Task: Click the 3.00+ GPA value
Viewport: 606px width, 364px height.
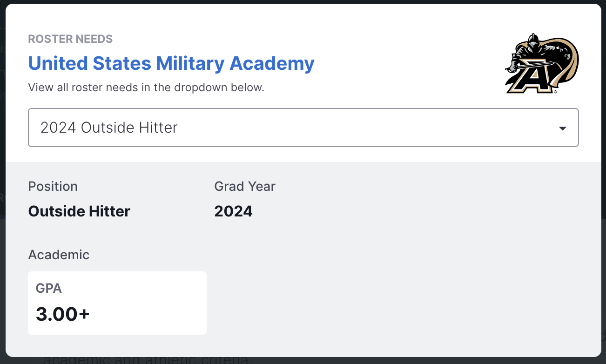Action: [63, 314]
